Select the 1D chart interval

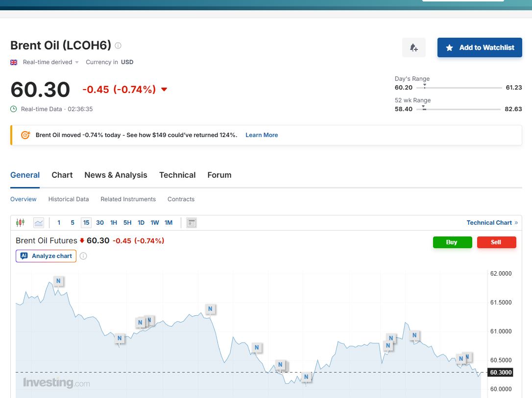click(141, 223)
